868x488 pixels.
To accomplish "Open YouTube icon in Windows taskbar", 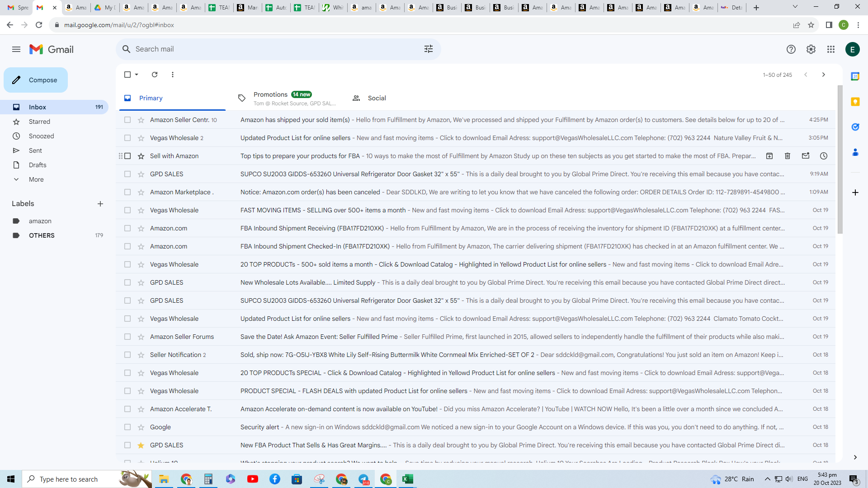I will click(x=253, y=479).
